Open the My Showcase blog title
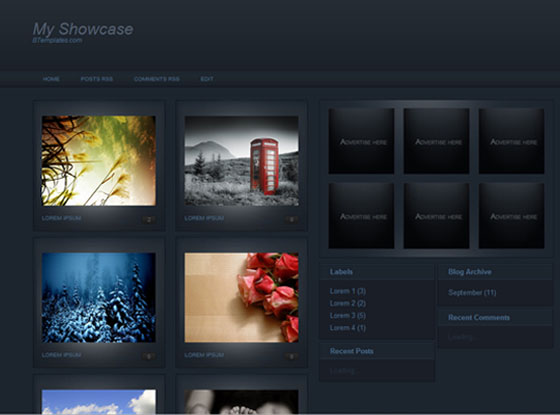The width and height of the screenshot is (560, 415). pyautogui.click(x=83, y=29)
